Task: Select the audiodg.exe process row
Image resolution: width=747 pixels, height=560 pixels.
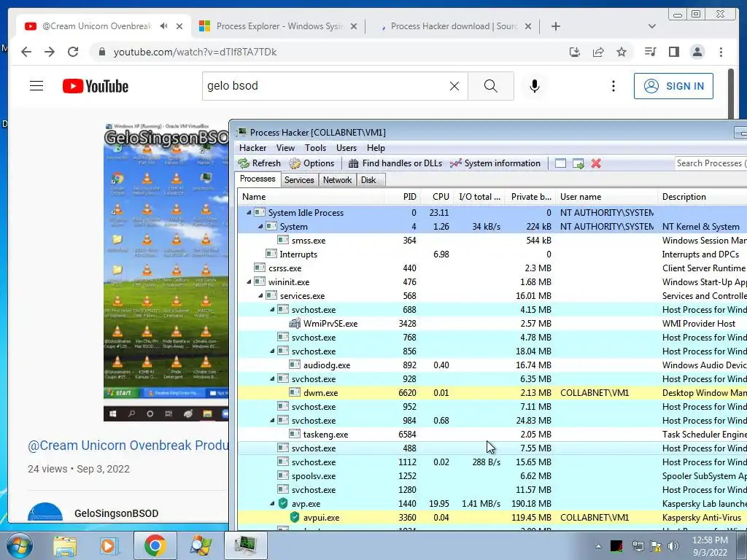Action: pyautogui.click(x=492, y=365)
